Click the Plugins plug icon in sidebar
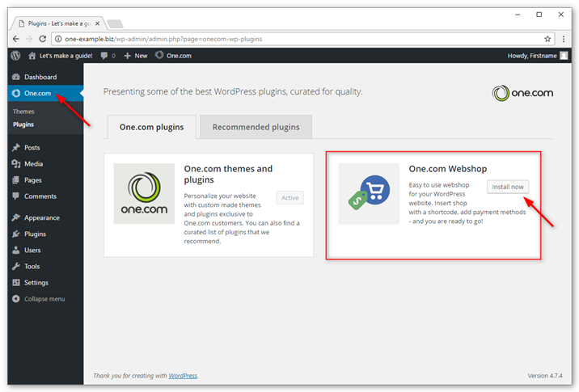Image resolution: width=579 pixels, height=392 pixels. coord(16,234)
